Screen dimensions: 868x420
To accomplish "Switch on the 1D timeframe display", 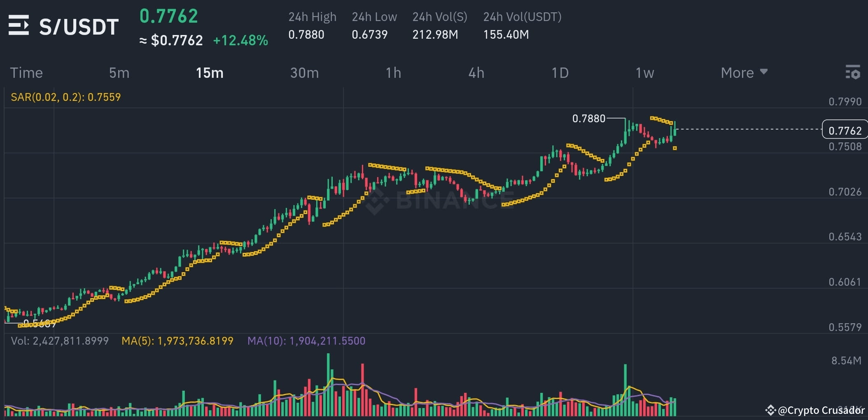I will tap(560, 72).
